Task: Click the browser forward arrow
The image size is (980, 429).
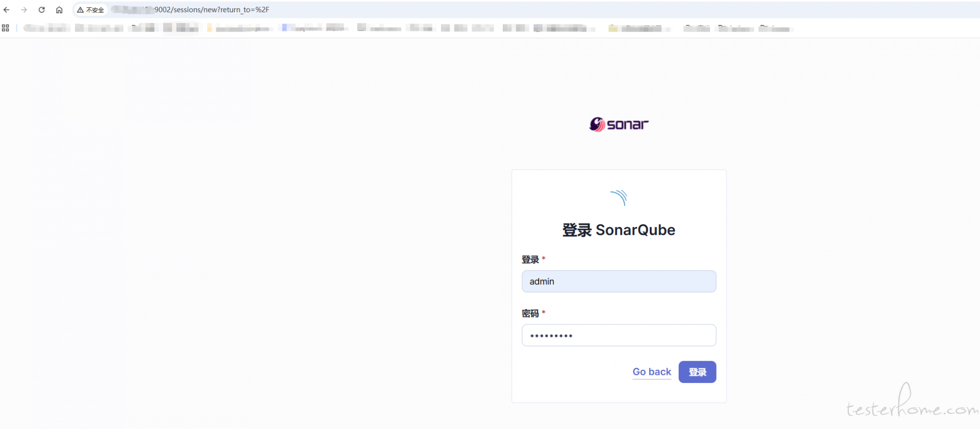Action: (24, 10)
